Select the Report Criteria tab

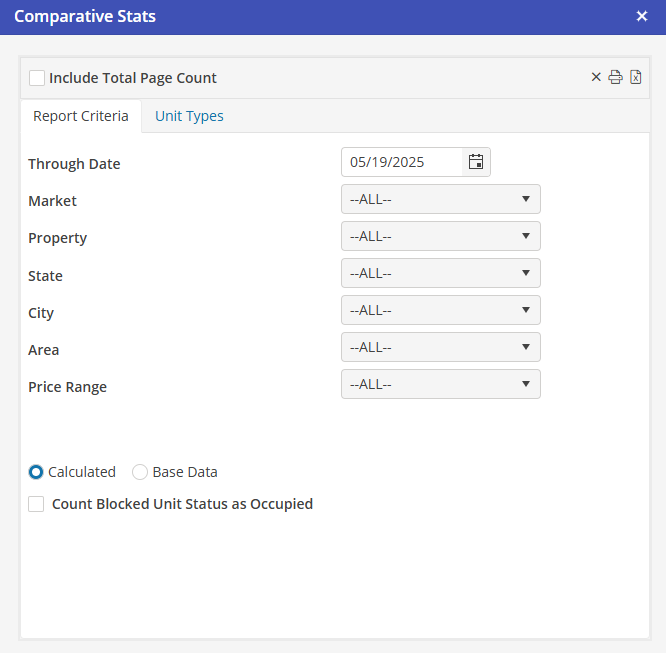pyautogui.click(x=81, y=116)
